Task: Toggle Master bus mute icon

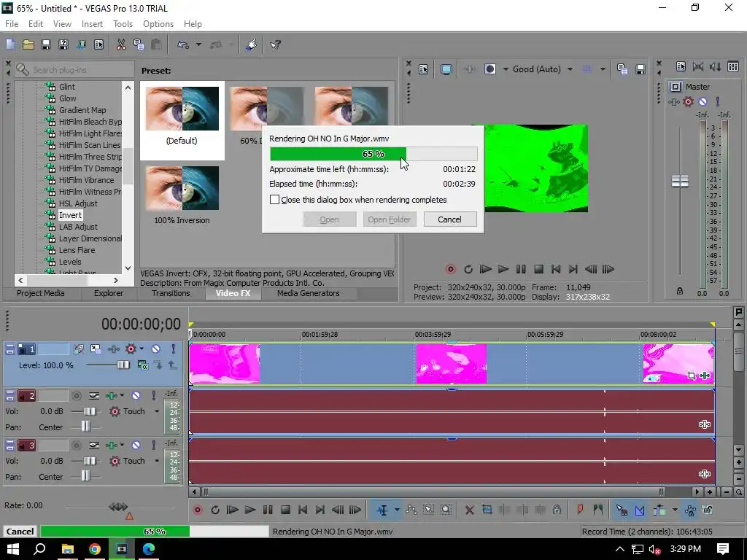Action: click(703, 101)
